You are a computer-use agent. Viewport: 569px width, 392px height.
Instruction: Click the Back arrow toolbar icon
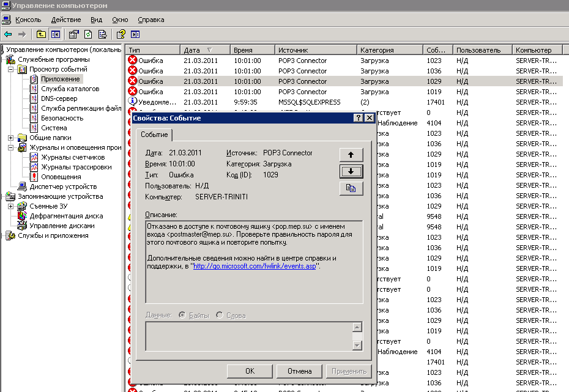[x=8, y=34]
